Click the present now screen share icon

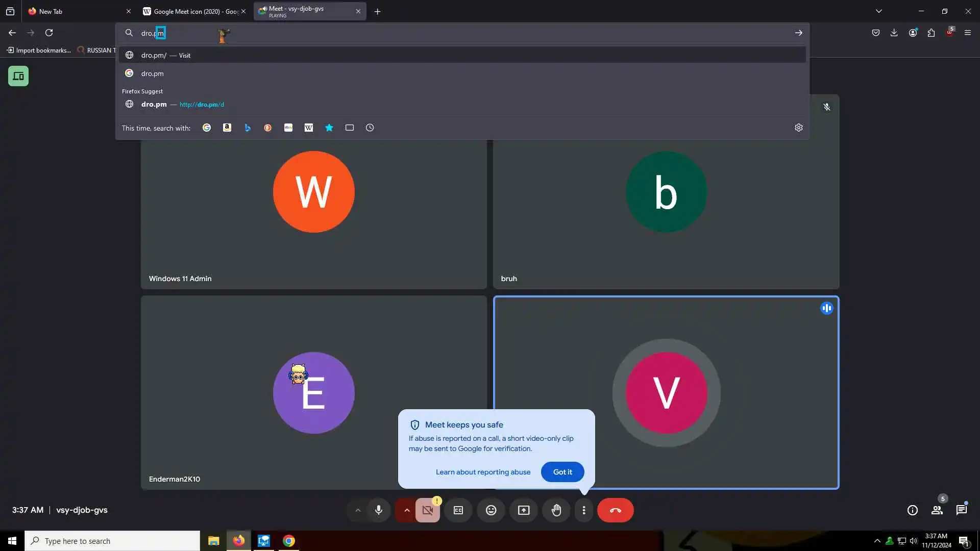click(524, 510)
